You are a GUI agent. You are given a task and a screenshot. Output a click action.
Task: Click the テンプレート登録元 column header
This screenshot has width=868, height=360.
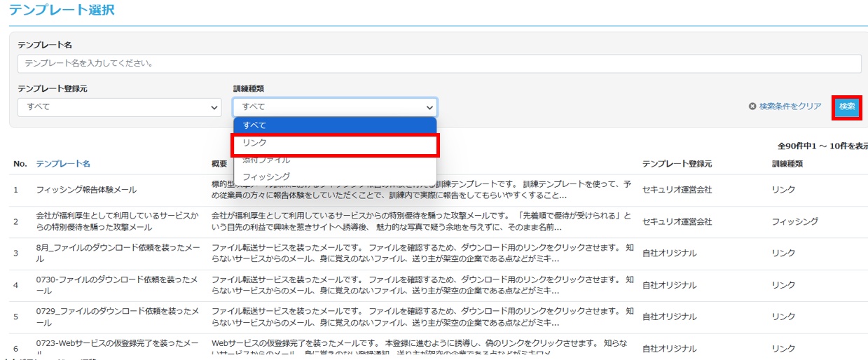tap(677, 164)
